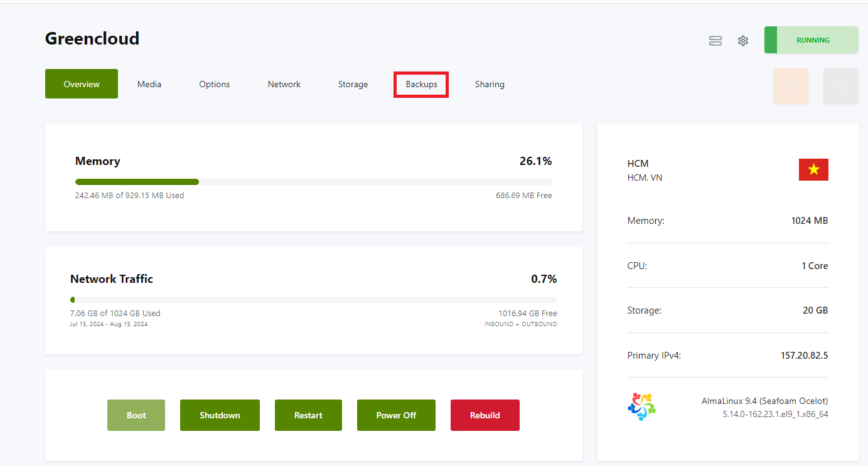Image resolution: width=868 pixels, height=466 pixels.
Task: Click the Boot button
Action: [136, 415]
